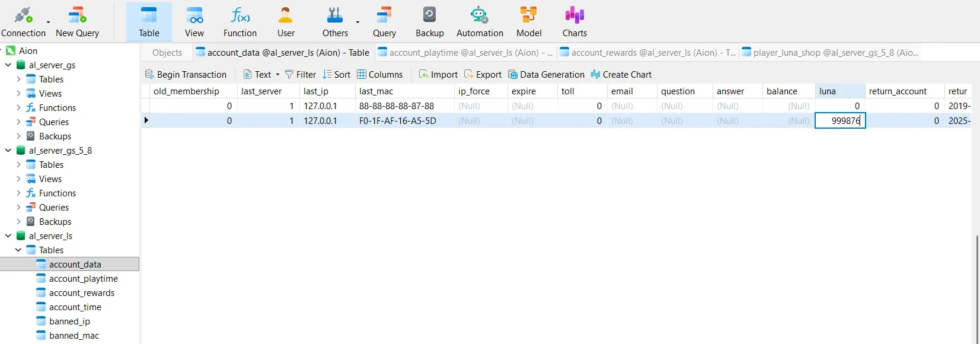Switch to account_data table tab
980x344 pixels.
point(282,52)
